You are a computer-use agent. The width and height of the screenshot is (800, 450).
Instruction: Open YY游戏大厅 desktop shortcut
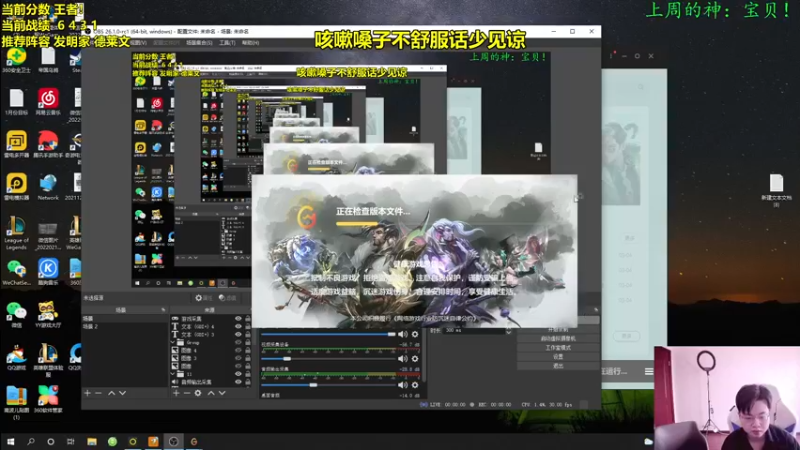pos(48,314)
